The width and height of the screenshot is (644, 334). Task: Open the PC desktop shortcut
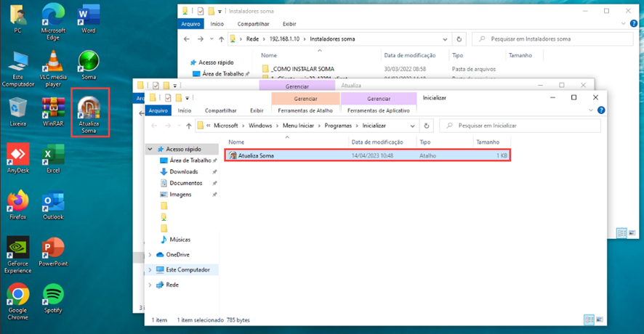17,18
